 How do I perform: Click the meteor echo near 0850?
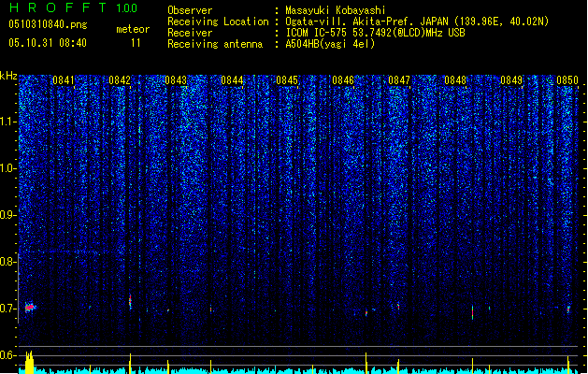coord(568,309)
